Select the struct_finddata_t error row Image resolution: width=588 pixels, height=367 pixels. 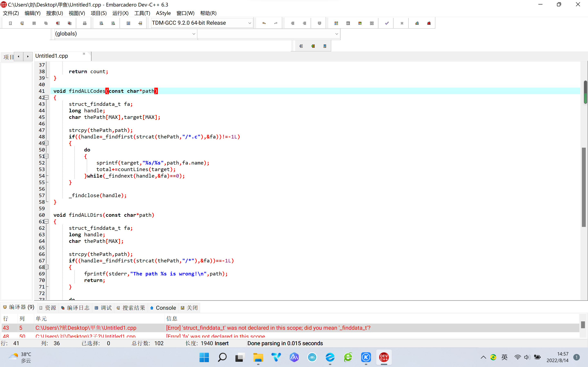tap(267, 328)
